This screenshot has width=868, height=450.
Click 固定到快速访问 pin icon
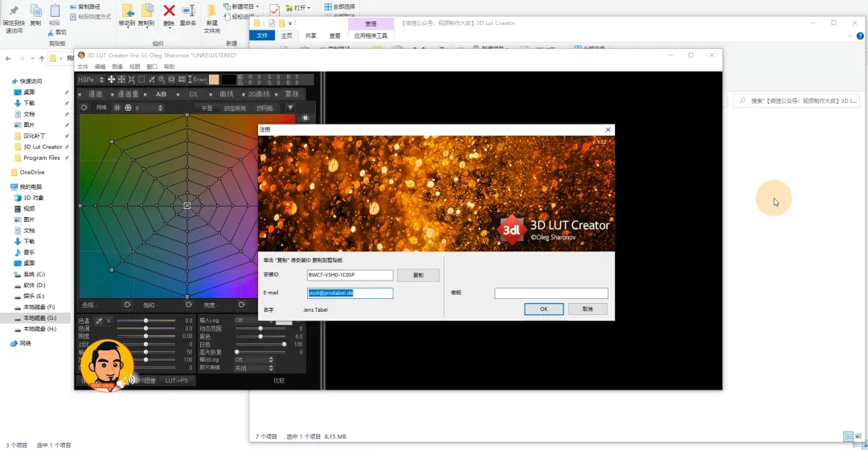[x=14, y=10]
